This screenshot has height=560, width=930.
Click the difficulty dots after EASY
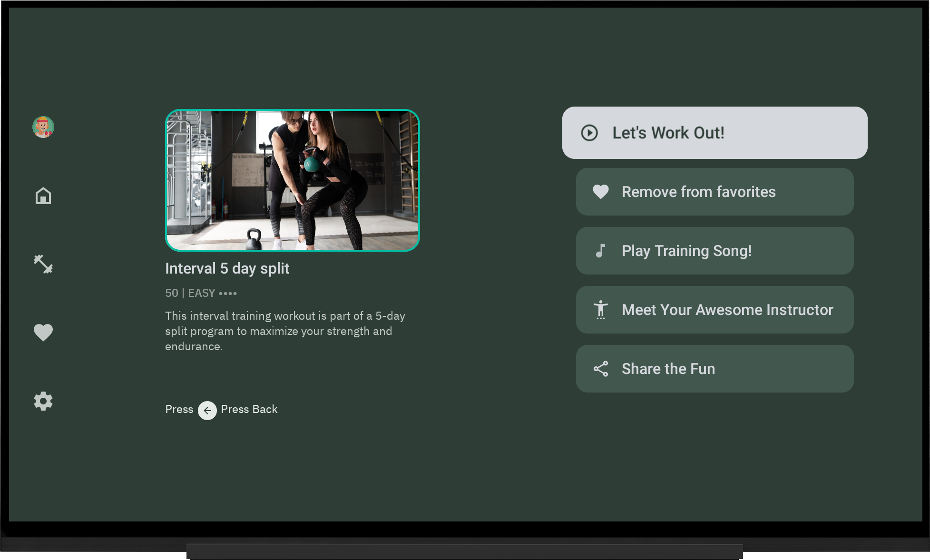tap(228, 293)
